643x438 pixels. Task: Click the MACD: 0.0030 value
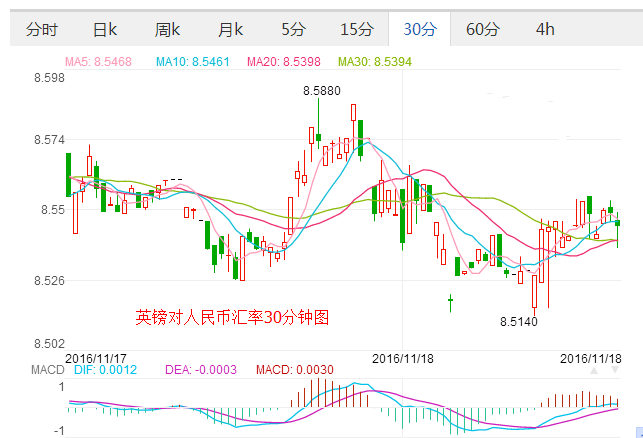coord(294,370)
